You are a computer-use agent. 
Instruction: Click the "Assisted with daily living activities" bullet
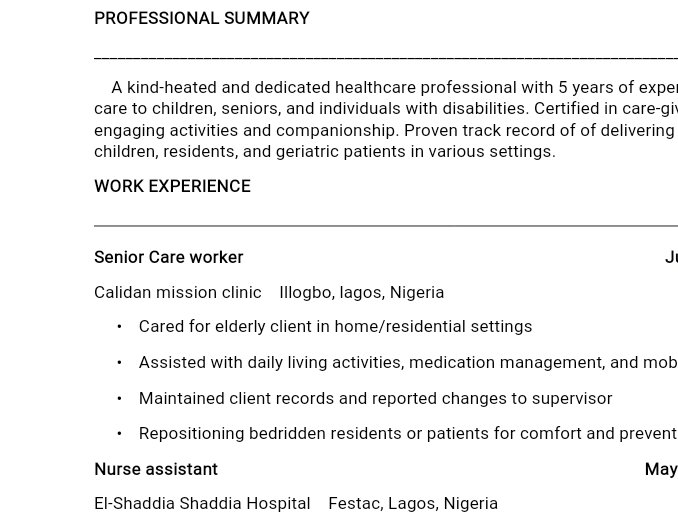click(x=400, y=362)
